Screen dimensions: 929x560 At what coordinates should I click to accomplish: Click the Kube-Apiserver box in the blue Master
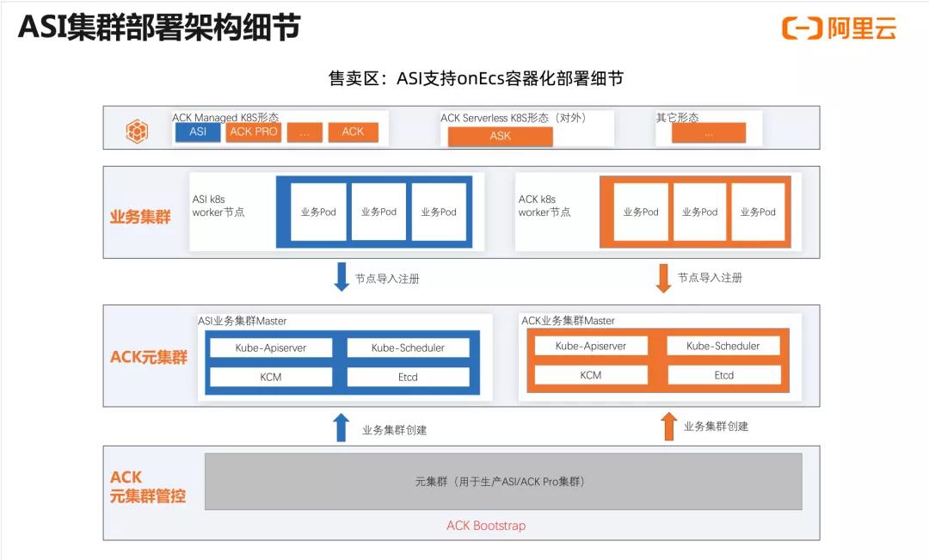tap(271, 348)
